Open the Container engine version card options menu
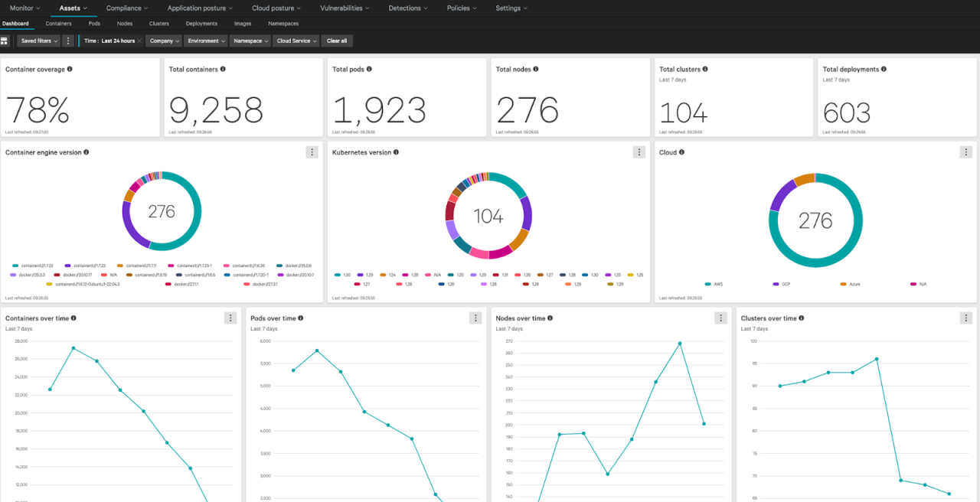 [312, 152]
